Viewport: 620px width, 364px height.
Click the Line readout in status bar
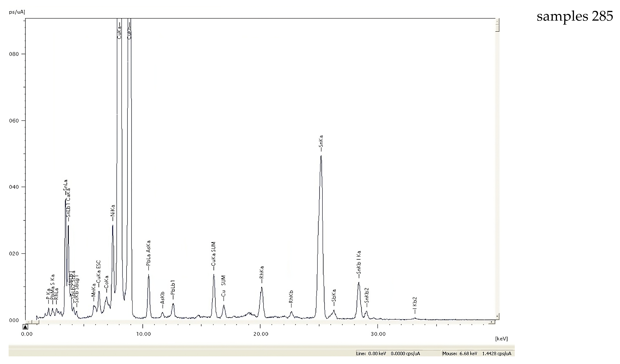coord(388,354)
